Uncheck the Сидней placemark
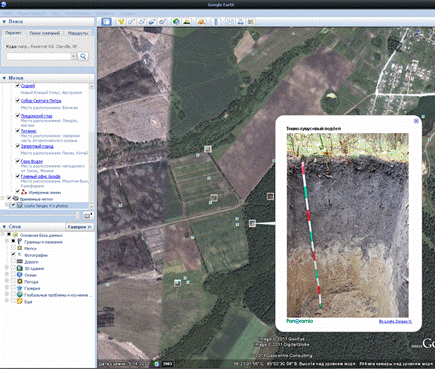This screenshot has height=369, width=435. click(18, 86)
